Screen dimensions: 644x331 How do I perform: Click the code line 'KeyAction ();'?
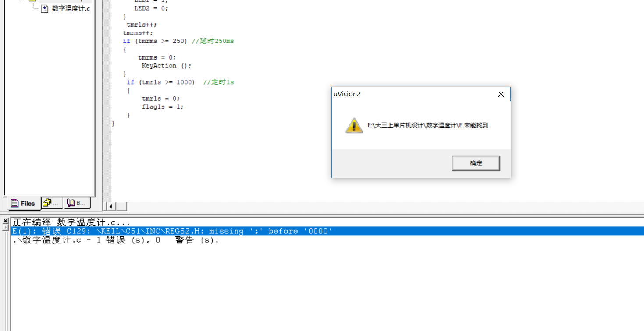click(167, 66)
